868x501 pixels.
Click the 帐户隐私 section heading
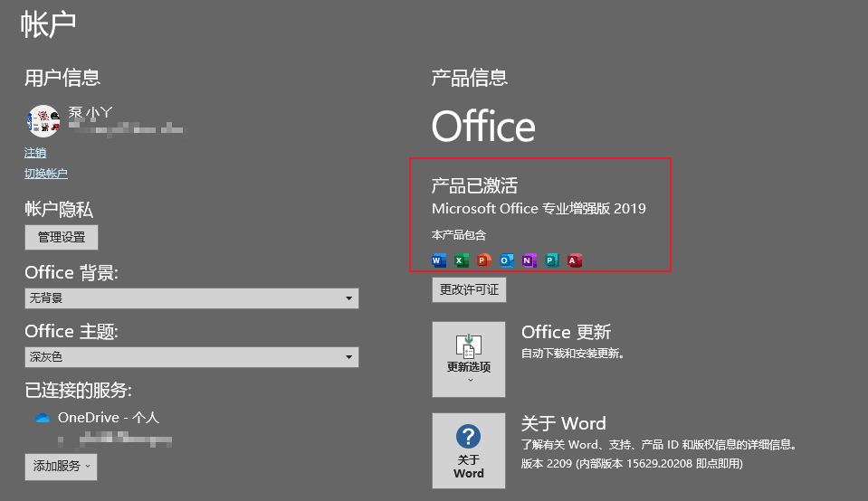click(x=59, y=210)
